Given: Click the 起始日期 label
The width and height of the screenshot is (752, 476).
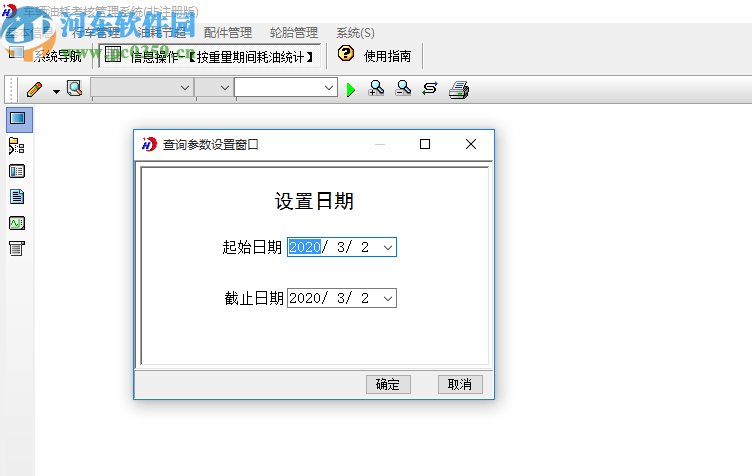Looking at the screenshot, I should tap(252, 247).
